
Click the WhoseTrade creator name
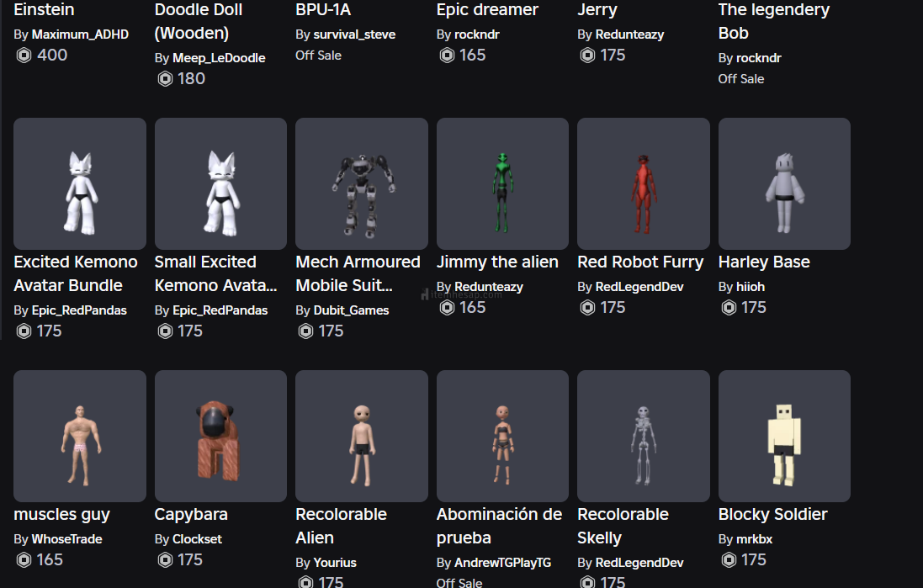pyautogui.click(x=66, y=539)
